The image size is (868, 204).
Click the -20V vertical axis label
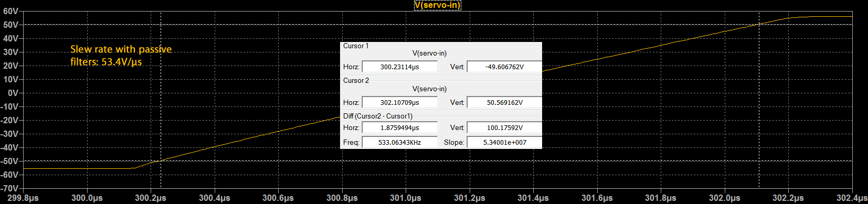coord(9,120)
